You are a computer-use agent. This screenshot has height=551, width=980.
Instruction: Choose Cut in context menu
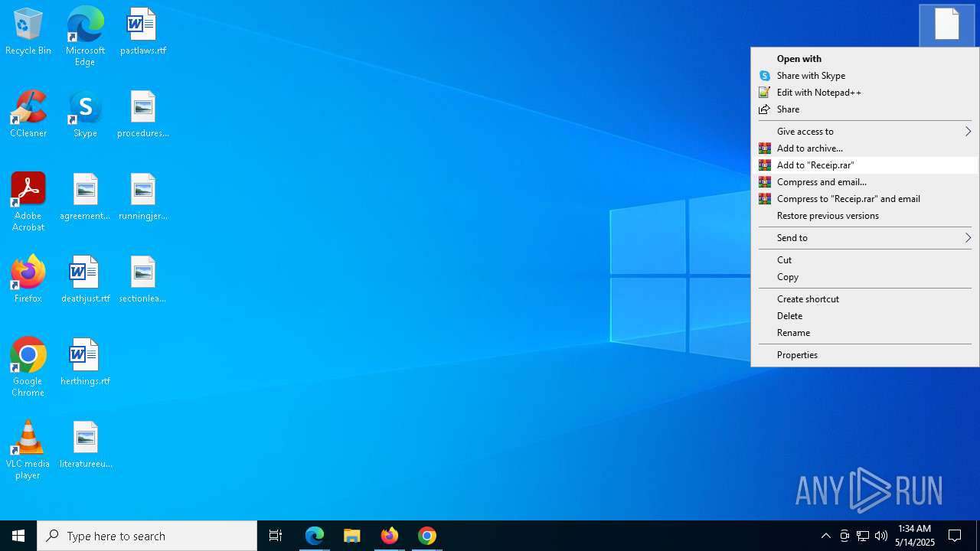865,260
